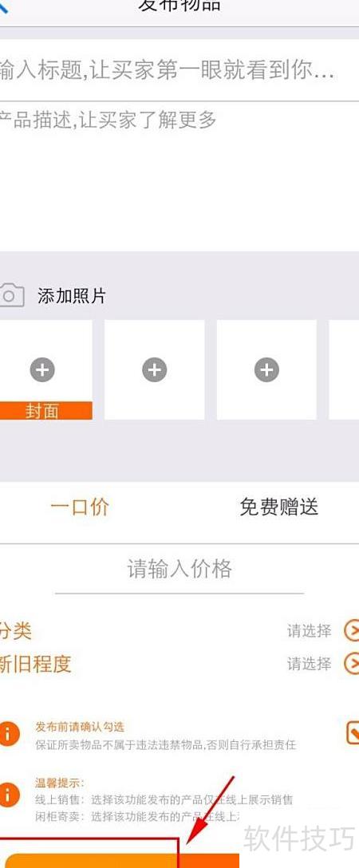The width and height of the screenshot is (359, 868).
Task: Tap plus icon in third photo slot
Action: [x=266, y=370]
